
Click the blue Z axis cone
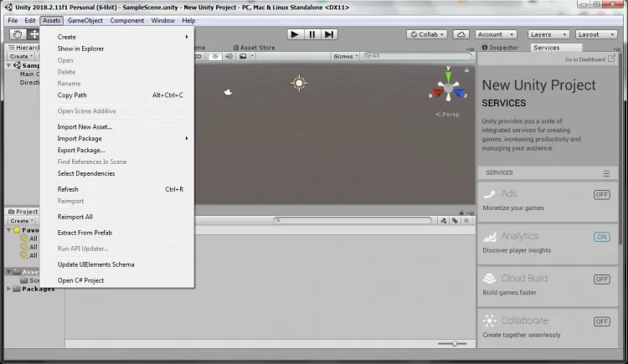click(459, 94)
